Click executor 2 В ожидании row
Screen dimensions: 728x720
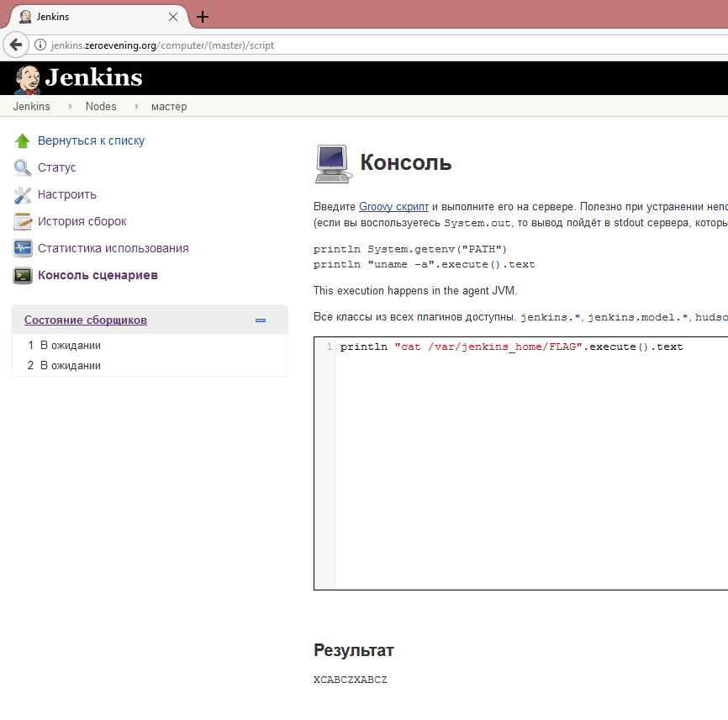point(150,366)
